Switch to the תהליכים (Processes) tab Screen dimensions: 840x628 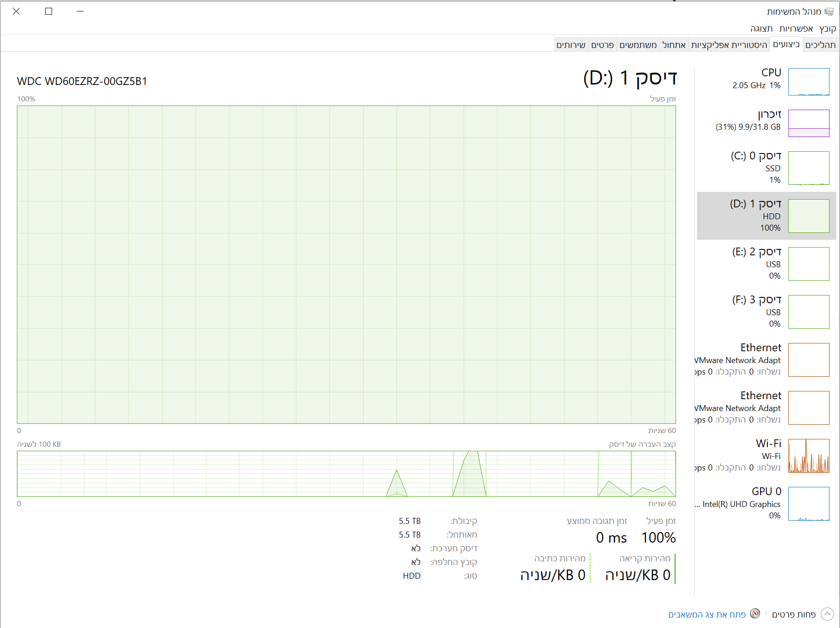pos(820,45)
